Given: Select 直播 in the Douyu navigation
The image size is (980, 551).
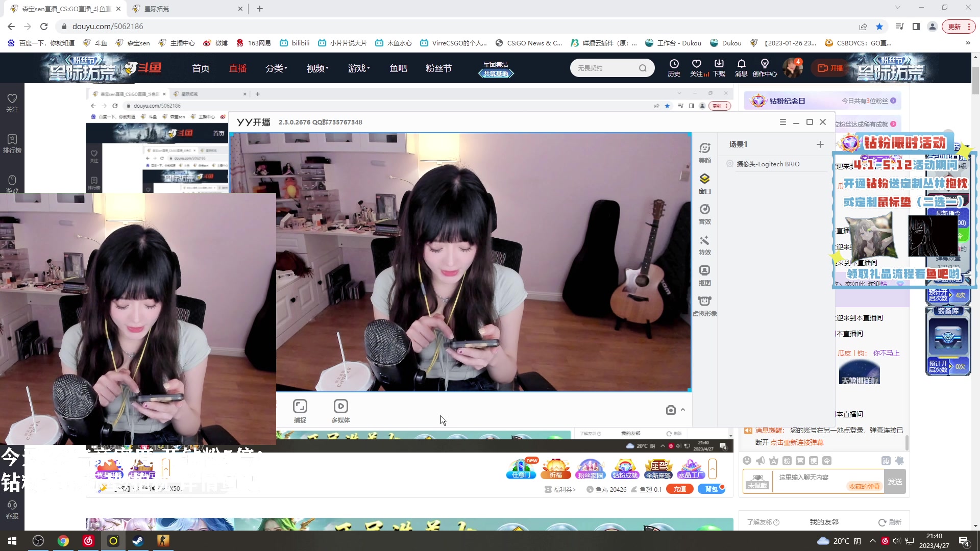Looking at the screenshot, I should pyautogui.click(x=238, y=68).
